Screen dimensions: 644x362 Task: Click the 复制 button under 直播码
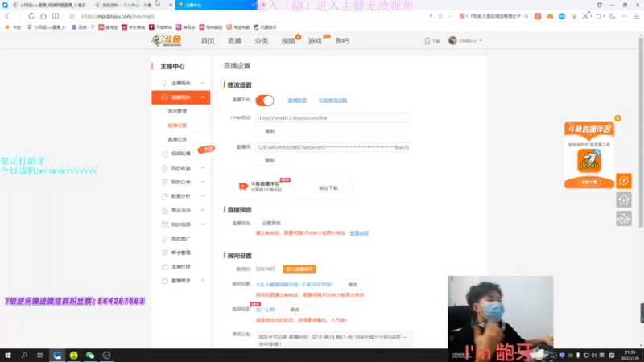click(270, 160)
